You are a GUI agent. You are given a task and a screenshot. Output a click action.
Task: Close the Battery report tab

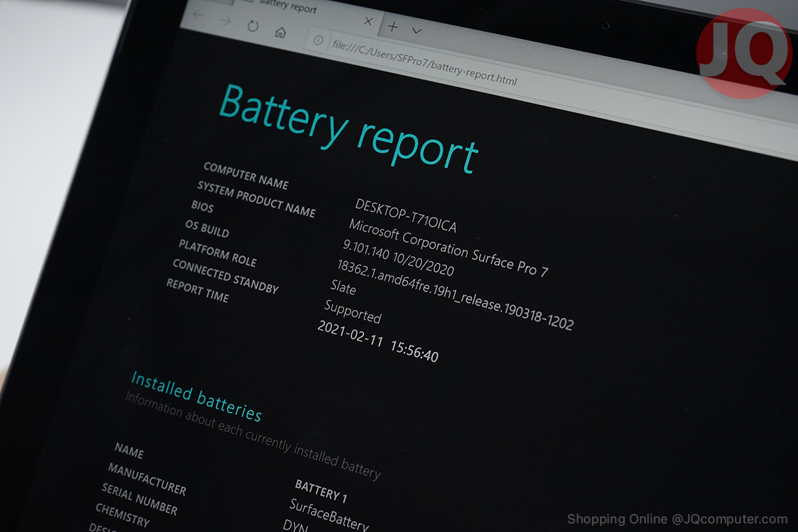click(368, 21)
